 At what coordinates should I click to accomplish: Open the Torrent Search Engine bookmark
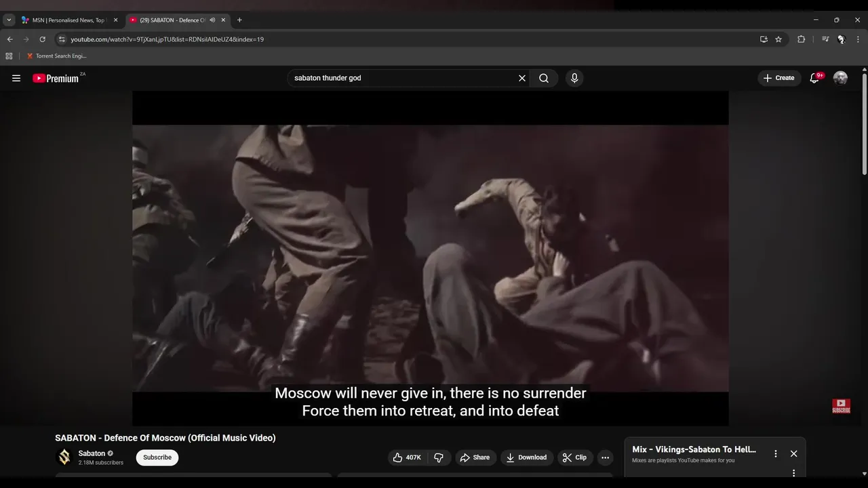(x=56, y=56)
